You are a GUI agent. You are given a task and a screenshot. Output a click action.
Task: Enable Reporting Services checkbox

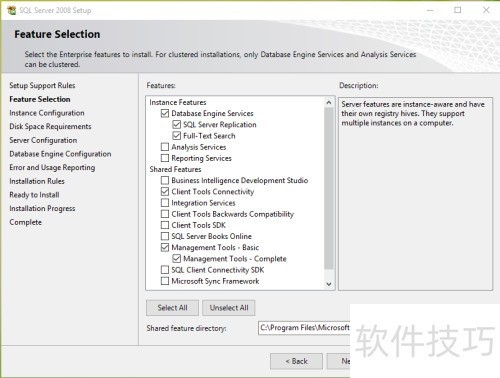pyautogui.click(x=165, y=158)
